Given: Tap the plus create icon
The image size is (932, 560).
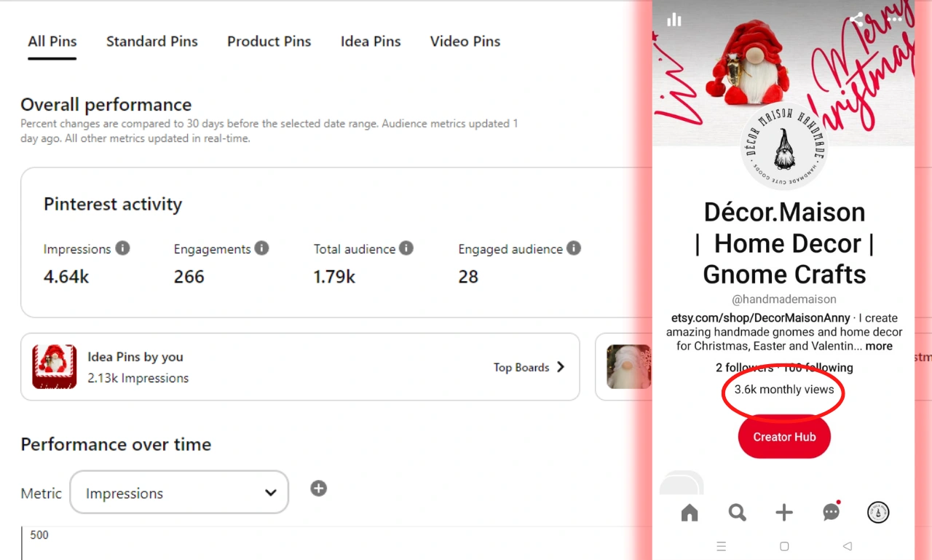Looking at the screenshot, I should [784, 513].
